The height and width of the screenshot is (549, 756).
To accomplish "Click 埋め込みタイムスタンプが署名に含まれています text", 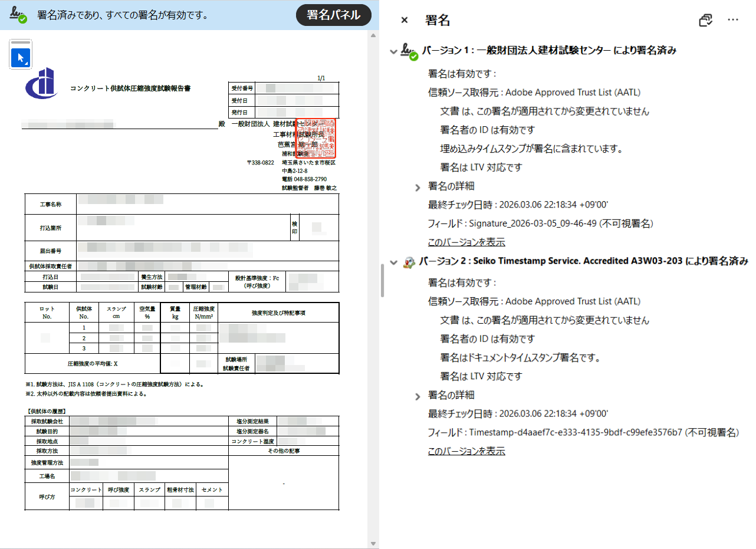I will point(532,149).
